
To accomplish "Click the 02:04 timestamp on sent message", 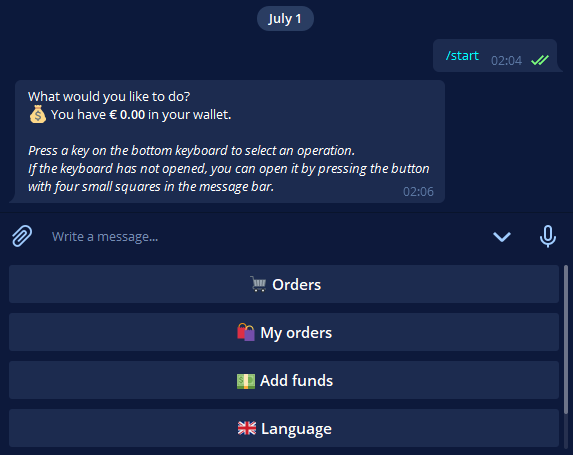I will pyautogui.click(x=506, y=61).
